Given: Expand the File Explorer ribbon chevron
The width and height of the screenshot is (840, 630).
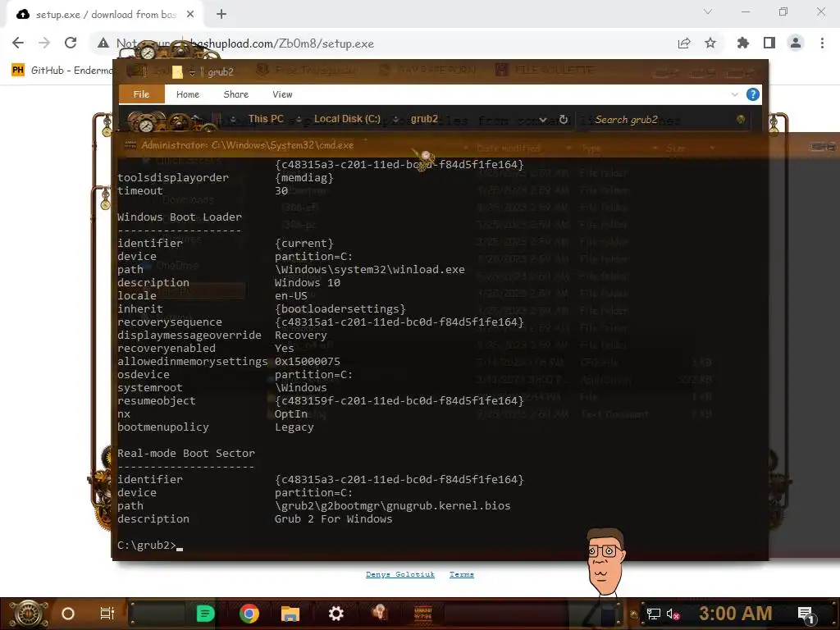Looking at the screenshot, I should [734, 94].
